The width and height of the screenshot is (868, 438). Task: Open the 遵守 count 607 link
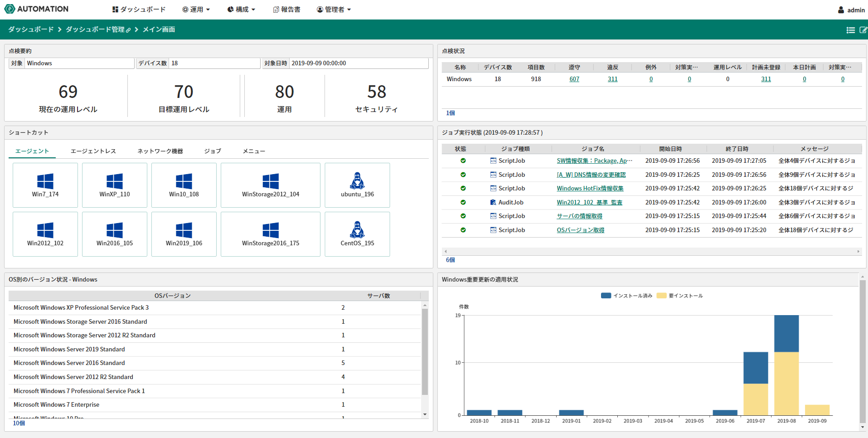574,79
